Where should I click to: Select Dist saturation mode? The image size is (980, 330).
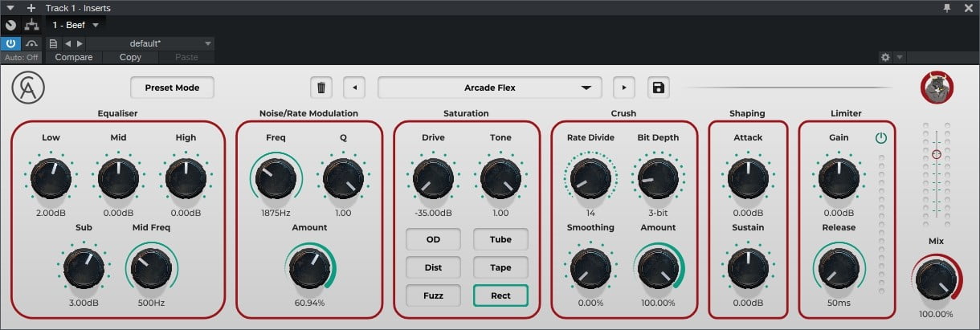[433, 267]
